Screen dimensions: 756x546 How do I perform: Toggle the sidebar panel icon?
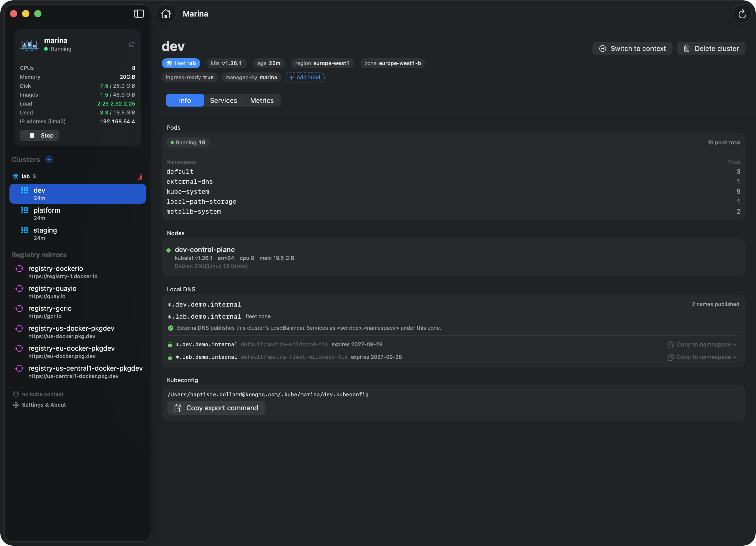pos(139,14)
